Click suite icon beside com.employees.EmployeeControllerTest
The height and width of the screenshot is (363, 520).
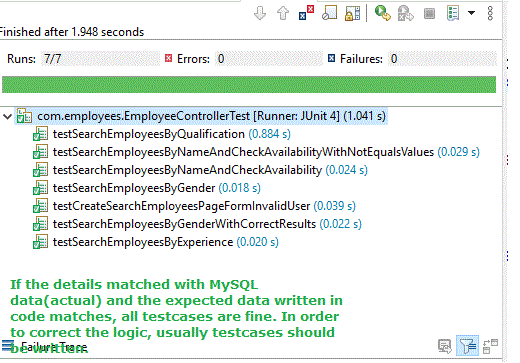[x=24, y=116]
